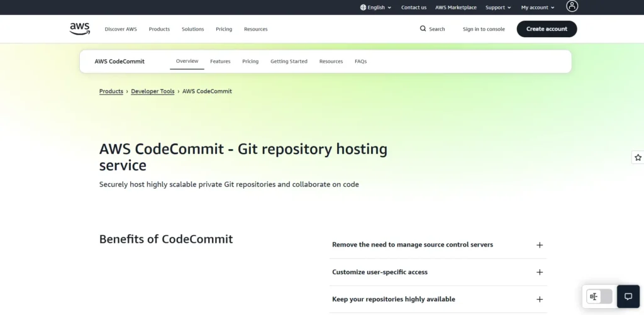Screen dimensions: 644x315
Task: Click the Contact us link
Action: [414, 8]
